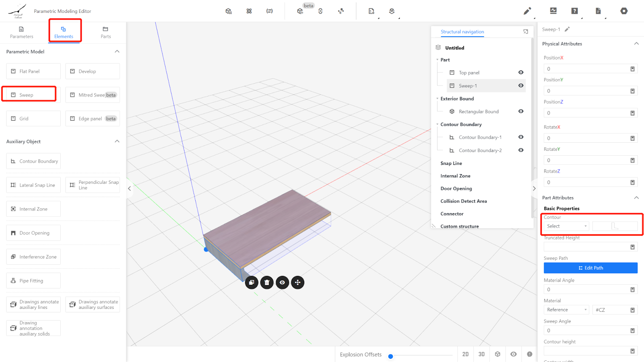Open the Parts tab
Screen dimensions: 644x362
105,32
